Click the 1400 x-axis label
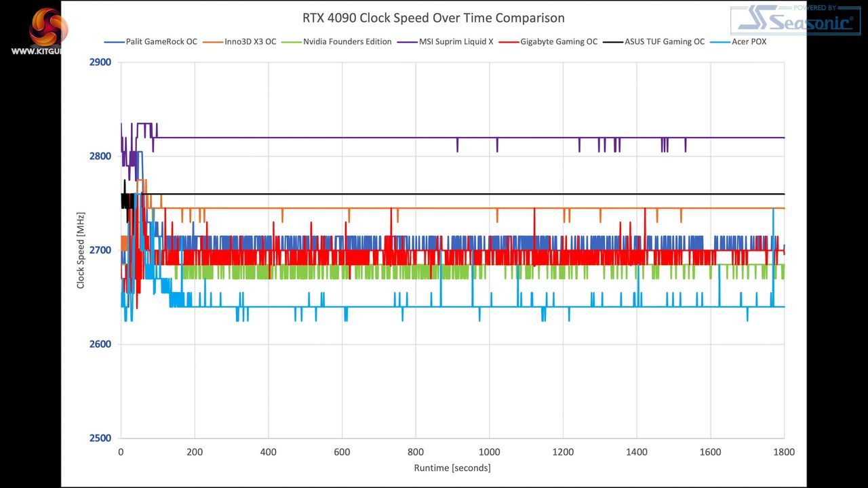This screenshot has width=868, height=488. (x=637, y=452)
